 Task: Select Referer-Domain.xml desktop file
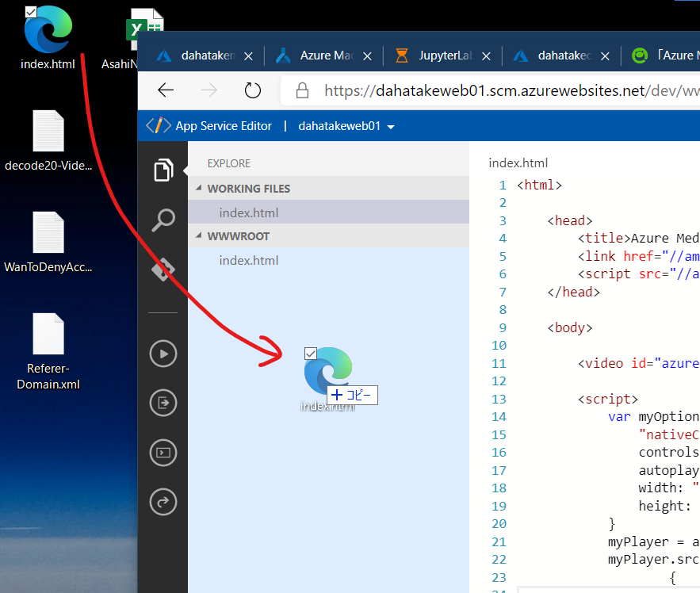click(x=48, y=351)
